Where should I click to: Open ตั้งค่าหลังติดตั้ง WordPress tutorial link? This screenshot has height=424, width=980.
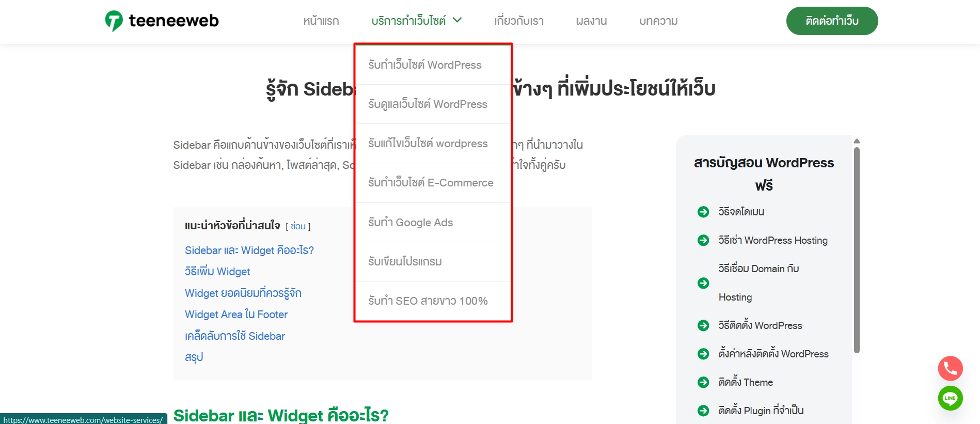[773, 354]
